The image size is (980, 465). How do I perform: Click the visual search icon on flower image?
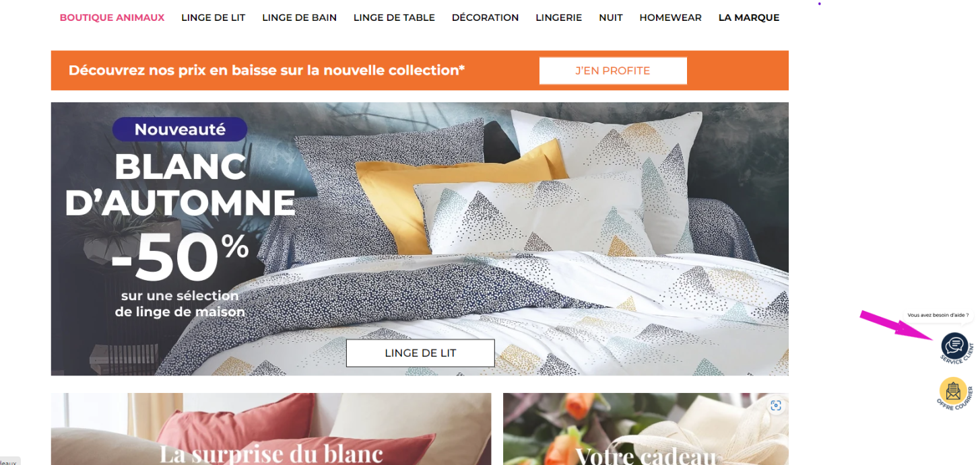(776, 405)
